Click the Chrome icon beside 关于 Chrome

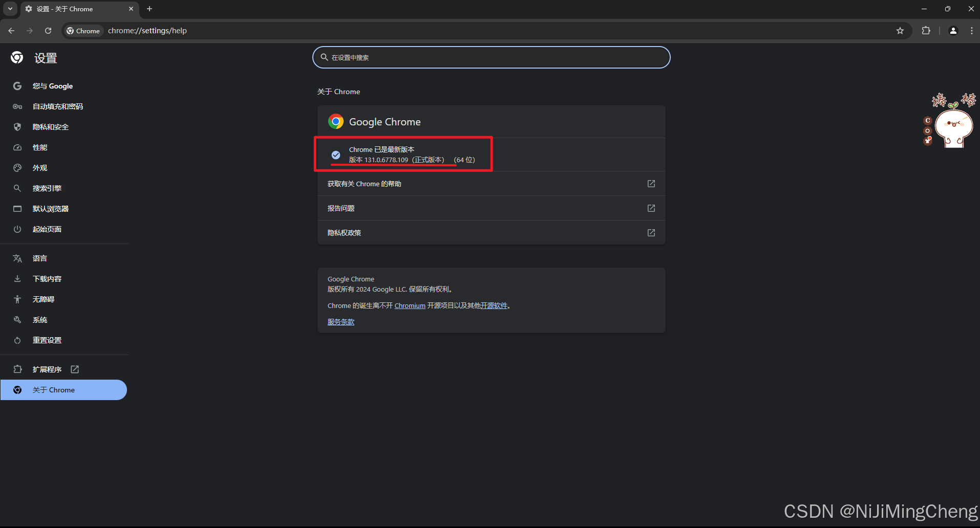[x=17, y=390]
